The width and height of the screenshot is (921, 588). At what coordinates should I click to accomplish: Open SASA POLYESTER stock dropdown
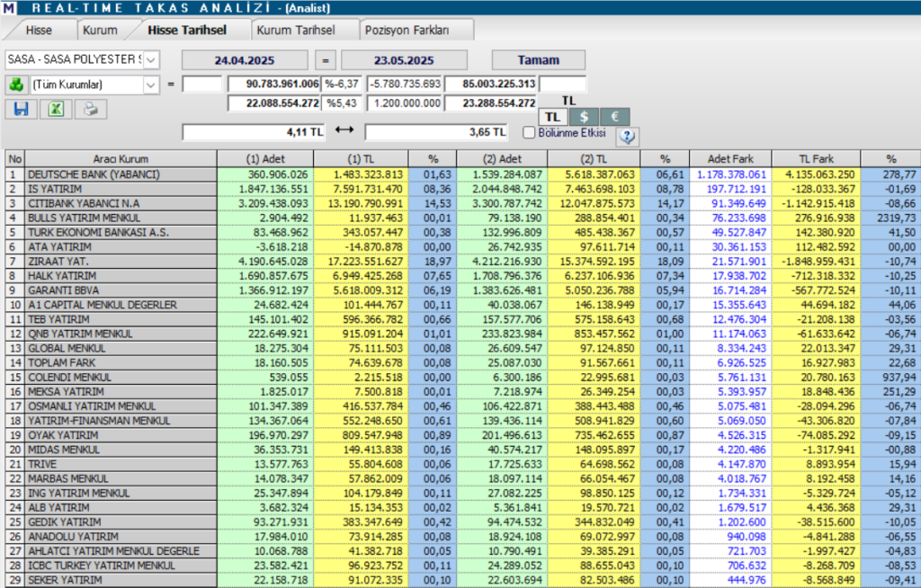pyautogui.click(x=151, y=60)
